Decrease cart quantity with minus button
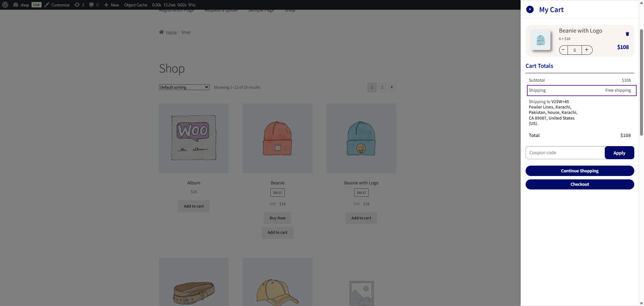 563,50
